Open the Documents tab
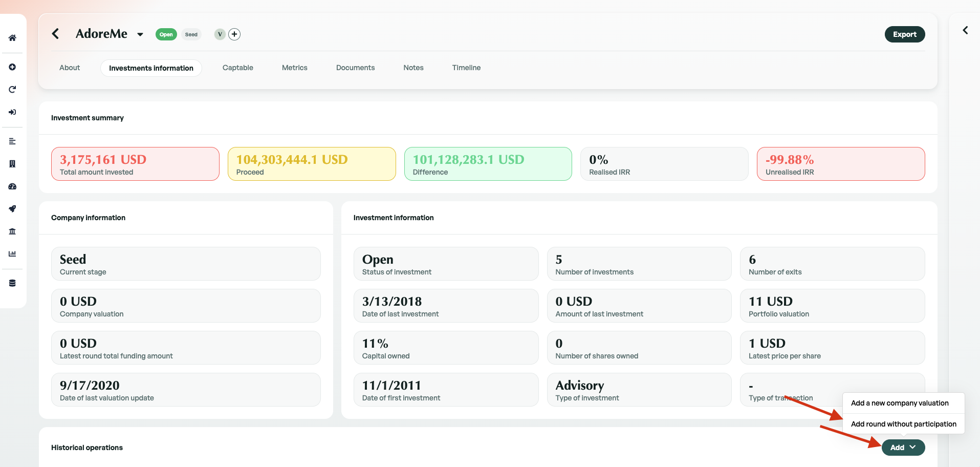This screenshot has width=980, height=467. click(355, 68)
